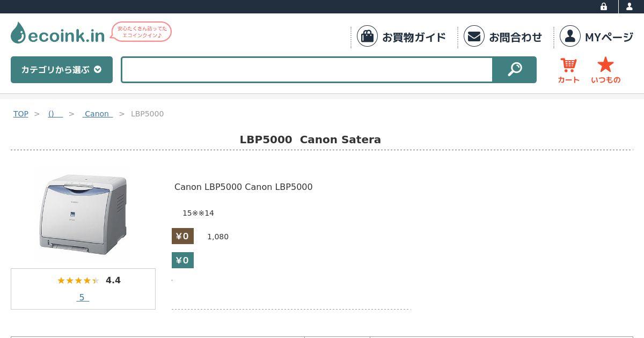This screenshot has height=338, width=644.
Task: Open the お買物ガイド link
Action: coord(414,37)
